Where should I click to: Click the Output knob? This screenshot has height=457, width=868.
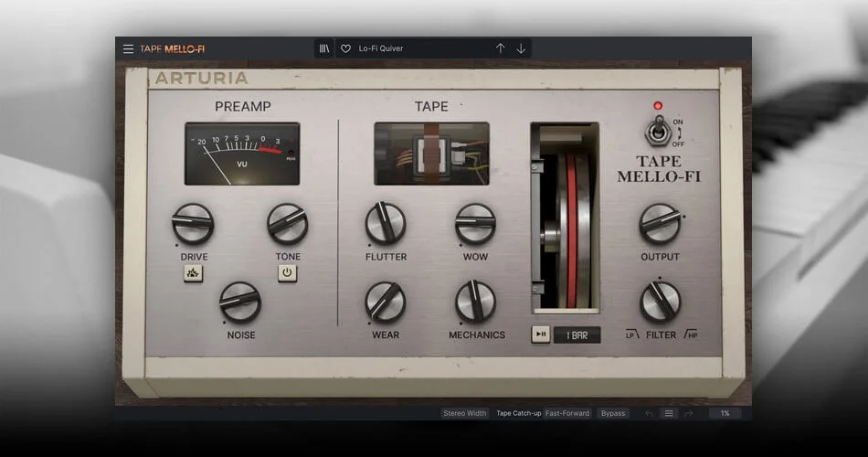tap(660, 223)
